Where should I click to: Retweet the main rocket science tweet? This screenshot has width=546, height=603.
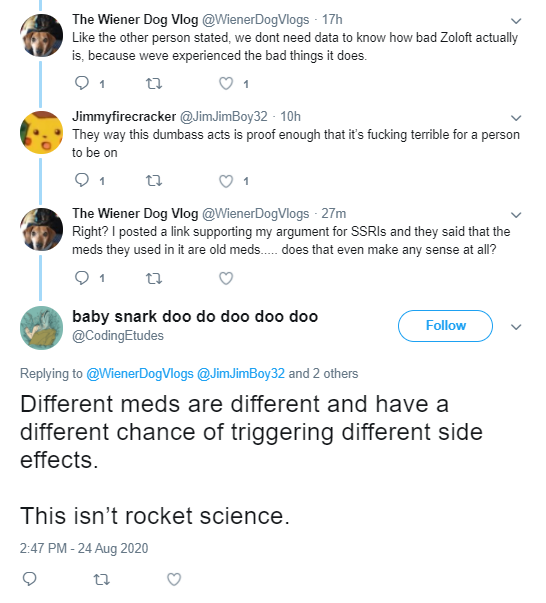pos(102,579)
